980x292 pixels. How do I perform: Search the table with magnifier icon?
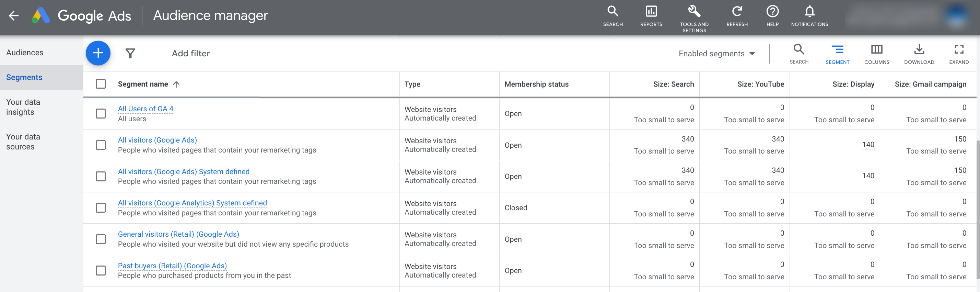pos(799,54)
